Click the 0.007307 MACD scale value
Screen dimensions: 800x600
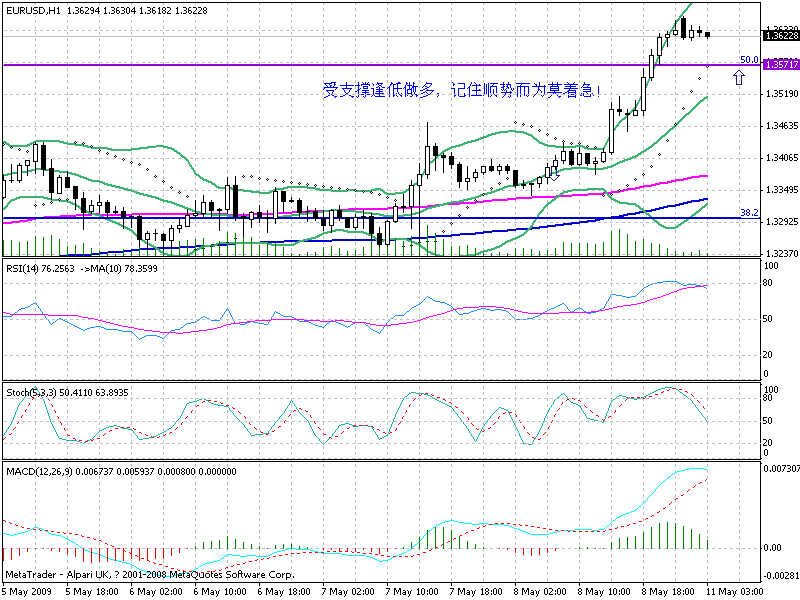(x=781, y=468)
